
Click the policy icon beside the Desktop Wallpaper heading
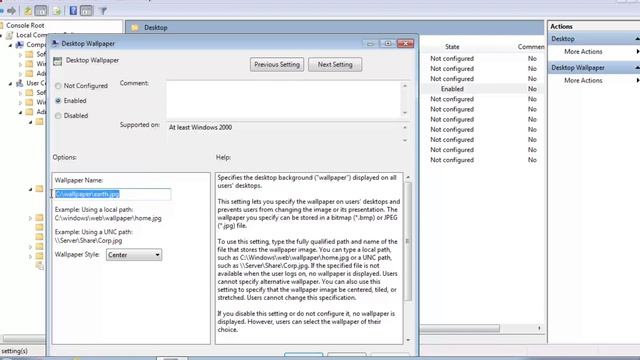58,61
